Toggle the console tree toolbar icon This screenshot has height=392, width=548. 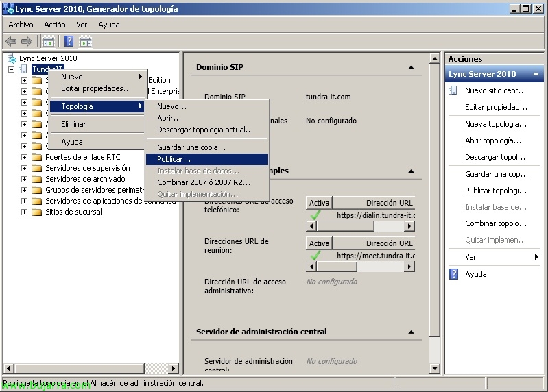pyautogui.click(x=48, y=42)
